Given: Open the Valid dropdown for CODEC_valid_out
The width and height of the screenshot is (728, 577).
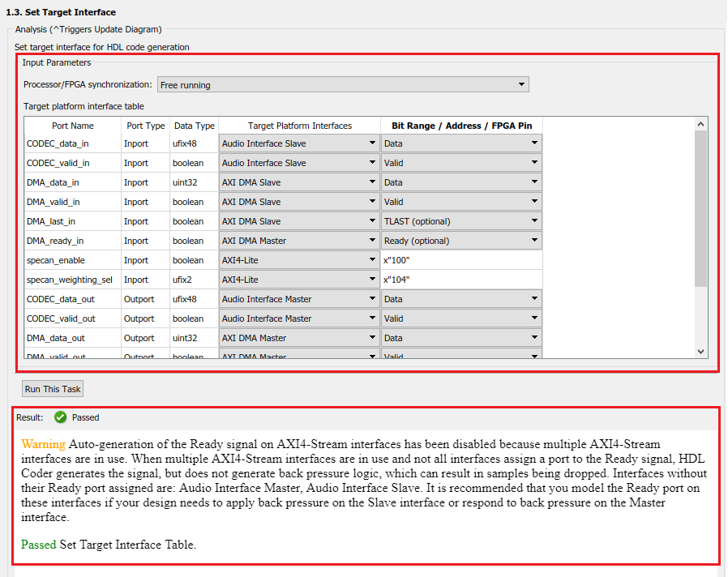Looking at the screenshot, I should (x=534, y=318).
